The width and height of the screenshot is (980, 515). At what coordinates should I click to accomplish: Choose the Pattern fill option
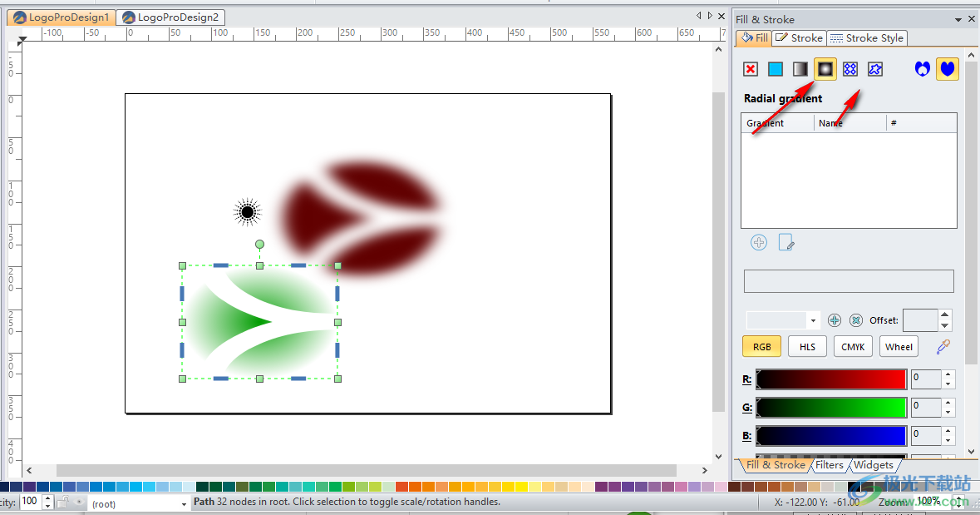click(x=850, y=69)
